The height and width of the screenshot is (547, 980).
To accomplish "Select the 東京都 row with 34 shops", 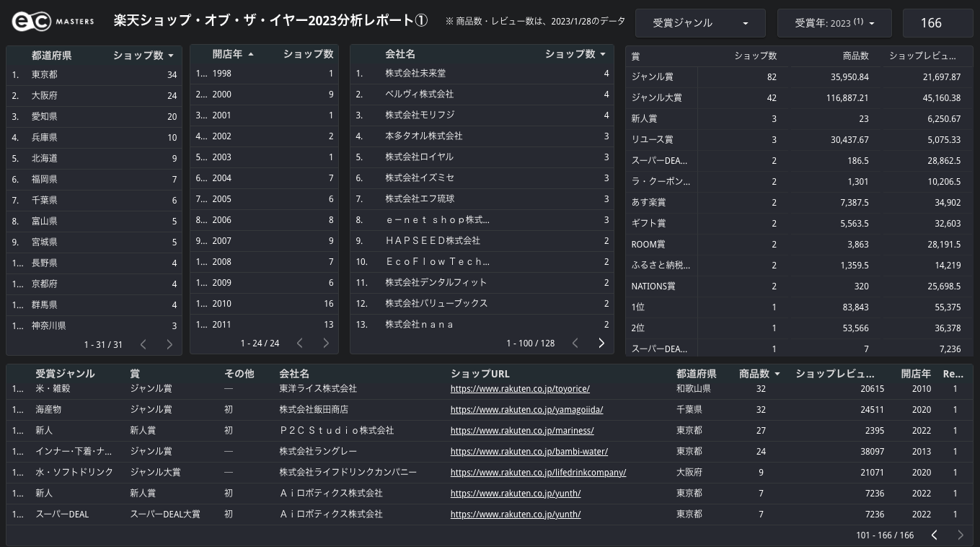I will 94,74.
